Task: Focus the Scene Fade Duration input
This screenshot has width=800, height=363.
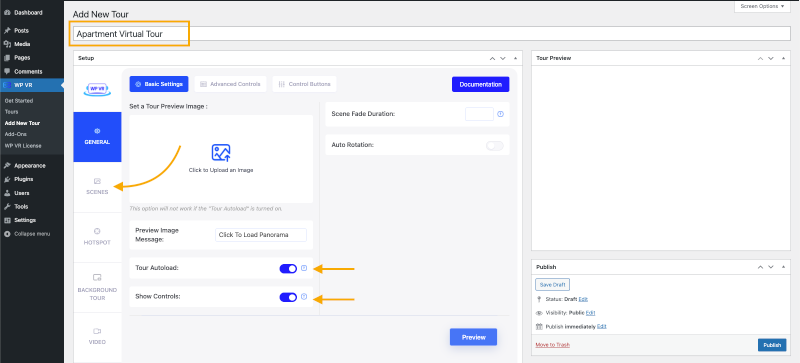Action: [479, 114]
